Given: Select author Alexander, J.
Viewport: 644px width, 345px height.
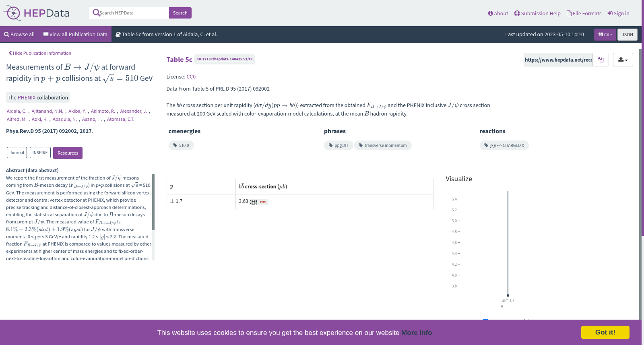Looking at the screenshot, I should (x=134, y=111).
